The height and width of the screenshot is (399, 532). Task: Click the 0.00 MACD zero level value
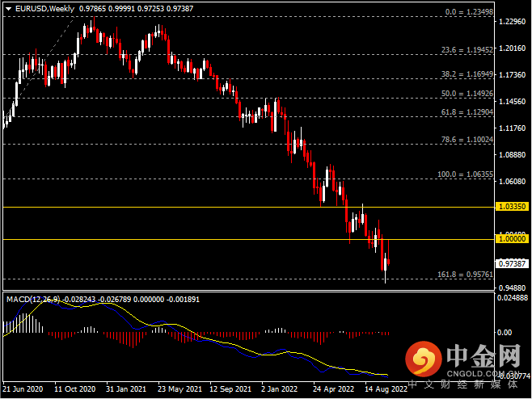pyautogui.click(x=505, y=333)
